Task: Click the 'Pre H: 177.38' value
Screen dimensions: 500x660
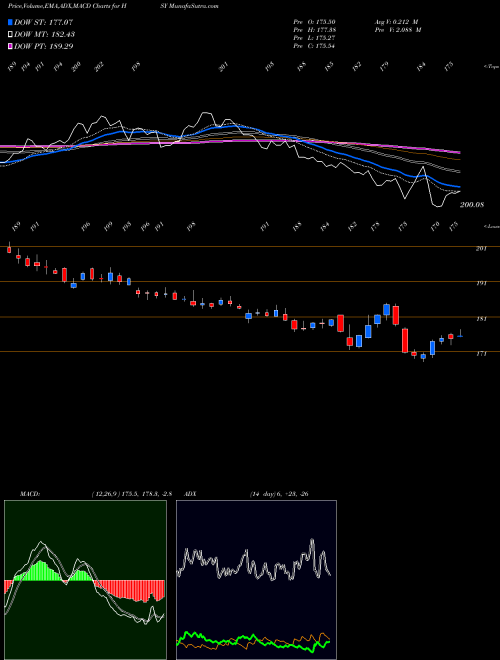Action: [314, 30]
